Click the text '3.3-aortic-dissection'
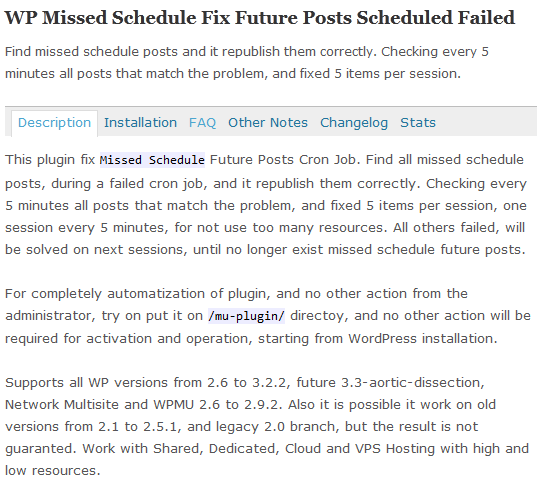This screenshot has height=490, width=546. [x=411, y=382]
